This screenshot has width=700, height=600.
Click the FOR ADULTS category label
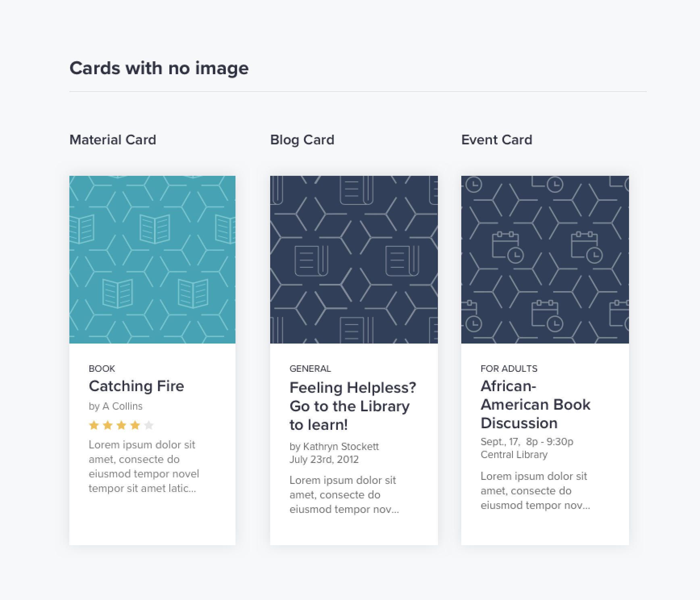(x=509, y=369)
